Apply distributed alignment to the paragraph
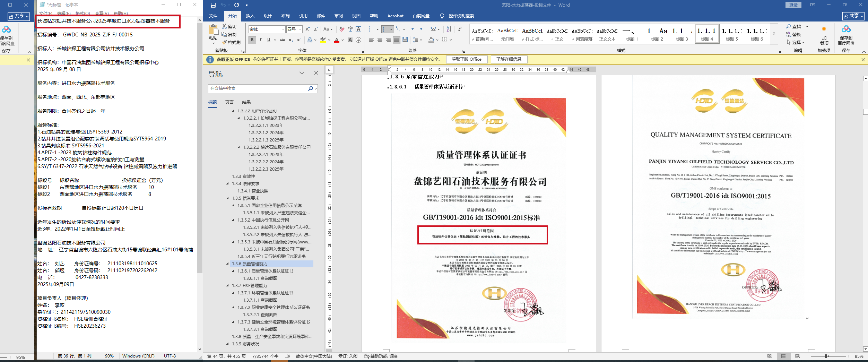868x362 pixels. point(405,40)
